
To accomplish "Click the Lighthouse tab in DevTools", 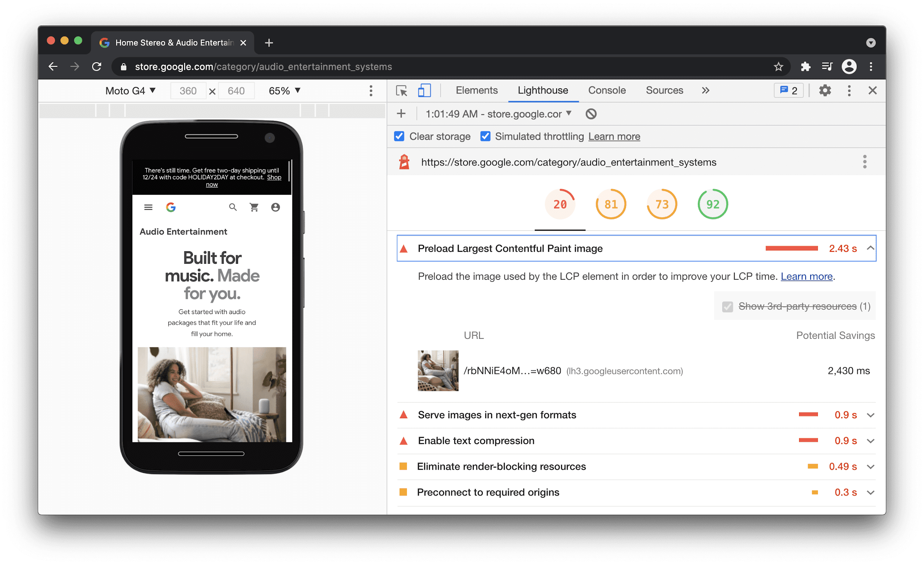I will click(543, 91).
